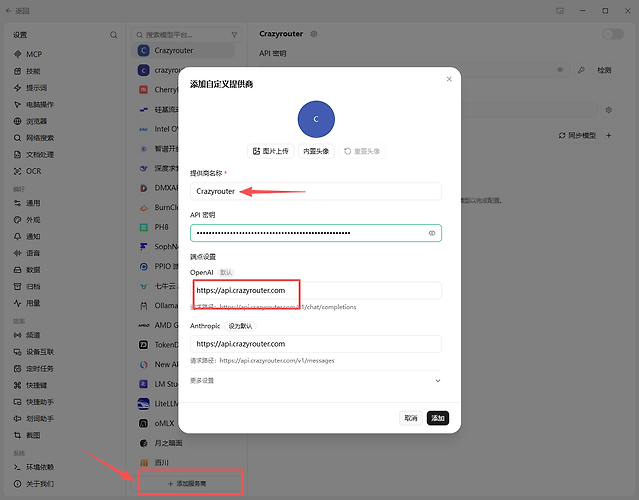Select the 月之暗面 provider in the list
Image resolution: width=639 pixels, height=500 pixels.
(x=184, y=443)
